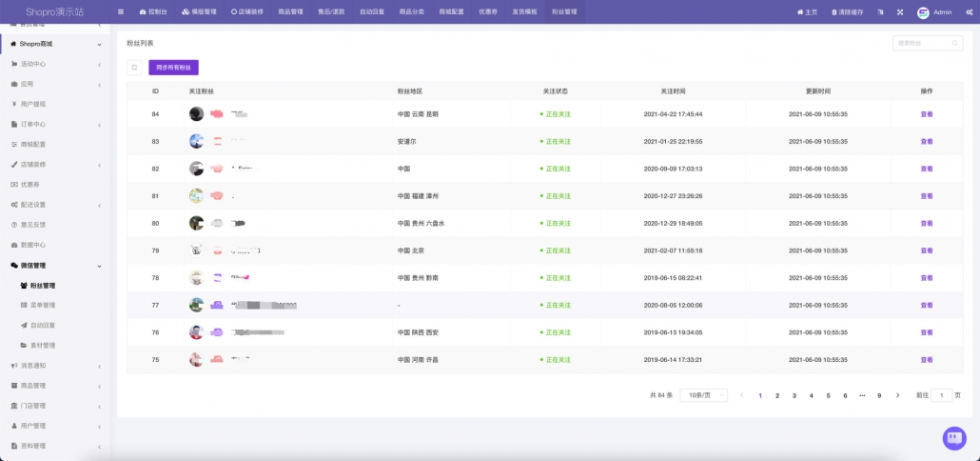980x461 pixels.
Task: Open chat widget icon bottom right
Action: [954, 438]
